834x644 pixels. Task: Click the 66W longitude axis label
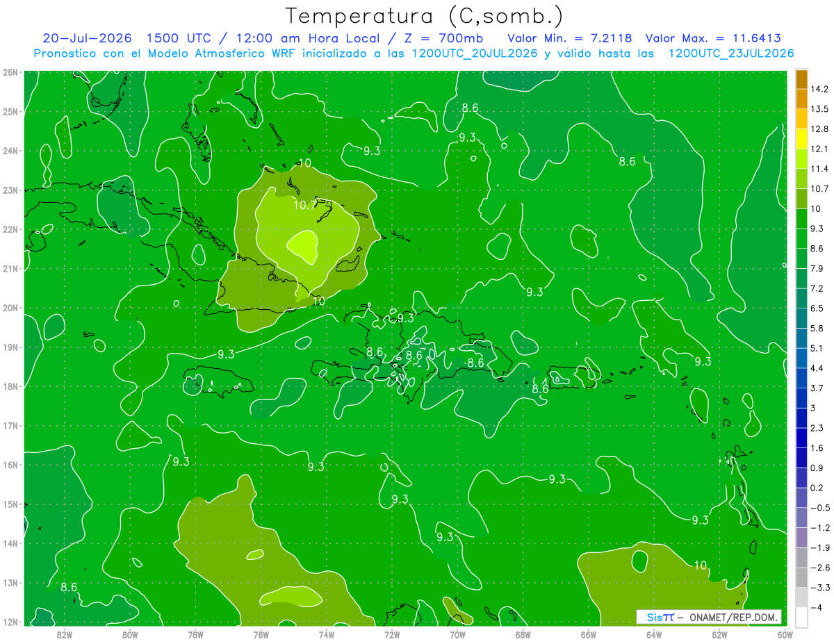[x=589, y=634]
